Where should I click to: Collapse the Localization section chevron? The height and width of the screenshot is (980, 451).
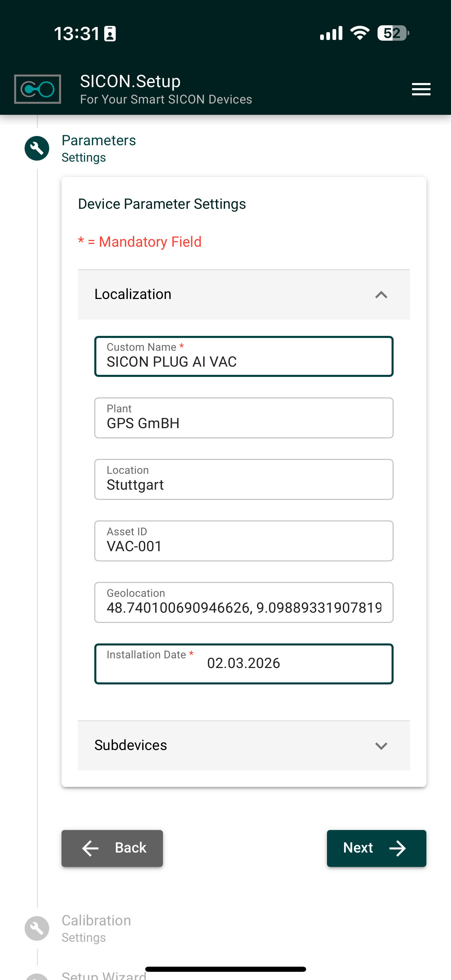coord(381,295)
